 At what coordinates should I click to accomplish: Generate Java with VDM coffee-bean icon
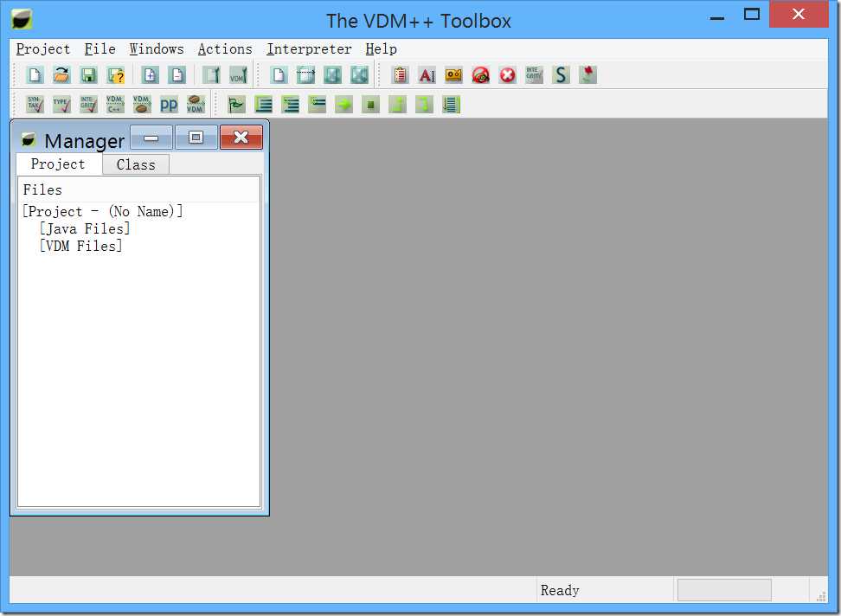coord(142,105)
